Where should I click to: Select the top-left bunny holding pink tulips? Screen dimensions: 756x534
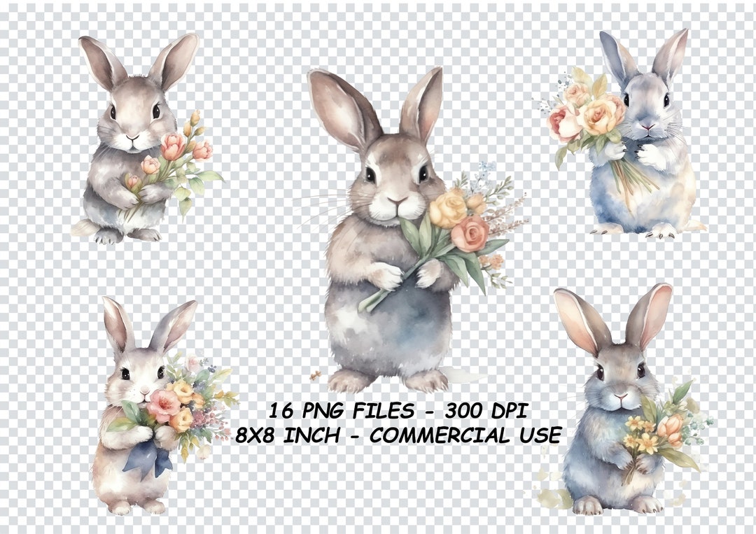[x=147, y=139]
